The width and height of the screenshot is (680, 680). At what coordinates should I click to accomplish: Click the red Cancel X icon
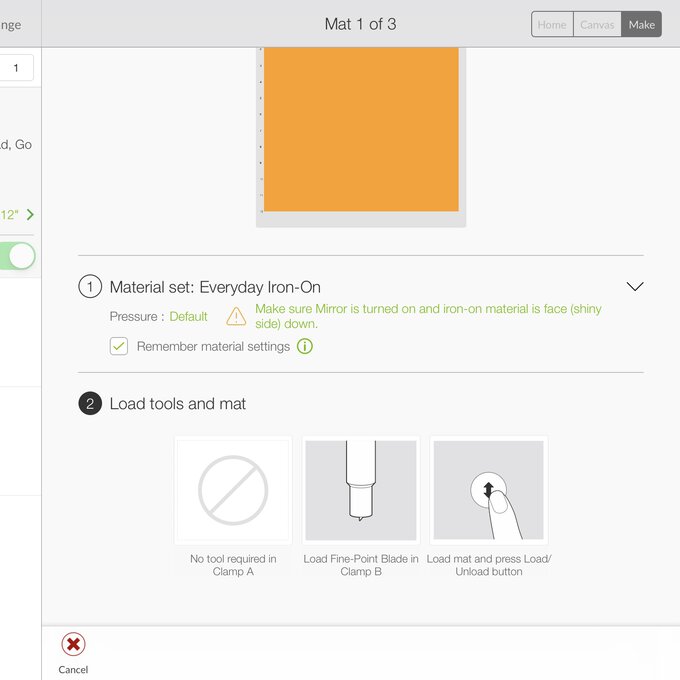[73, 644]
